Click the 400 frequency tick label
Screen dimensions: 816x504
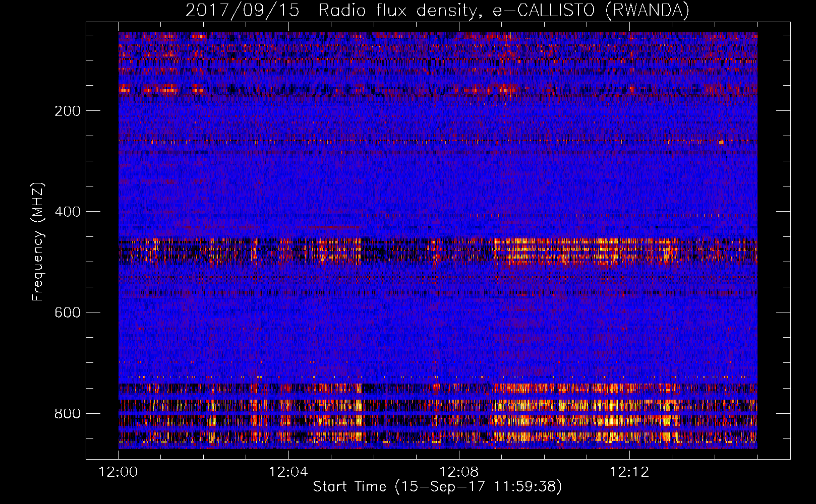click(x=68, y=212)
